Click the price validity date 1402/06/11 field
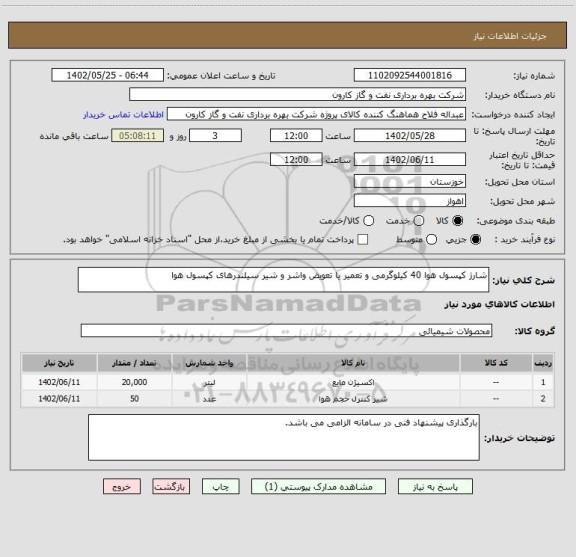Screen dimensions: 576x557 [x=410, y=160]
